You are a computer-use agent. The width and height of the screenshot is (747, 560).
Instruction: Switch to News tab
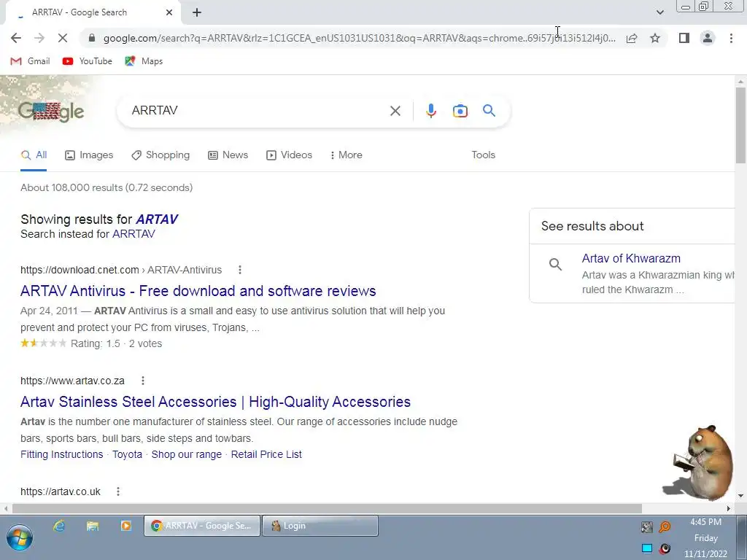pos(228,155)
